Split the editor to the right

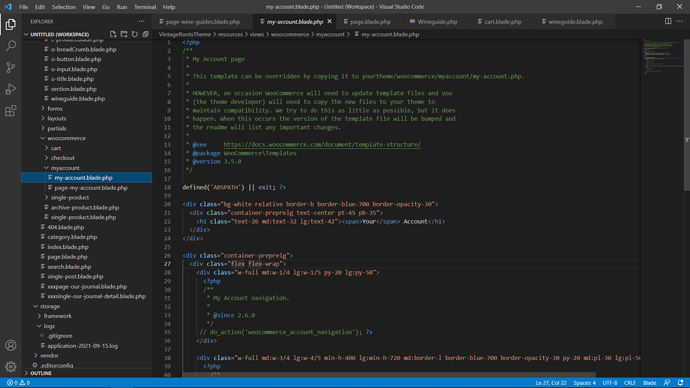tap(668, 21)
